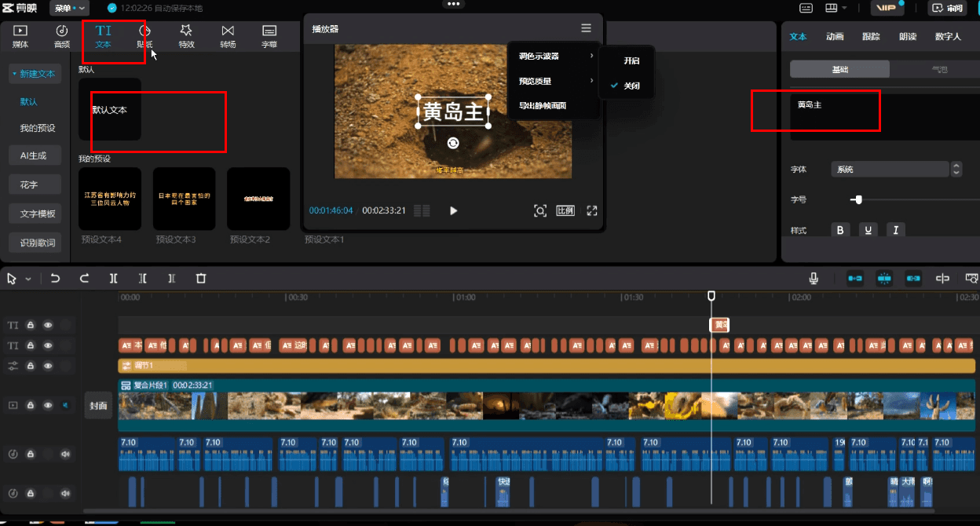The width and height of the screenshot is (980, 526).
Task: Open the 特效 effects panel
Action: [x=186, y=36]
